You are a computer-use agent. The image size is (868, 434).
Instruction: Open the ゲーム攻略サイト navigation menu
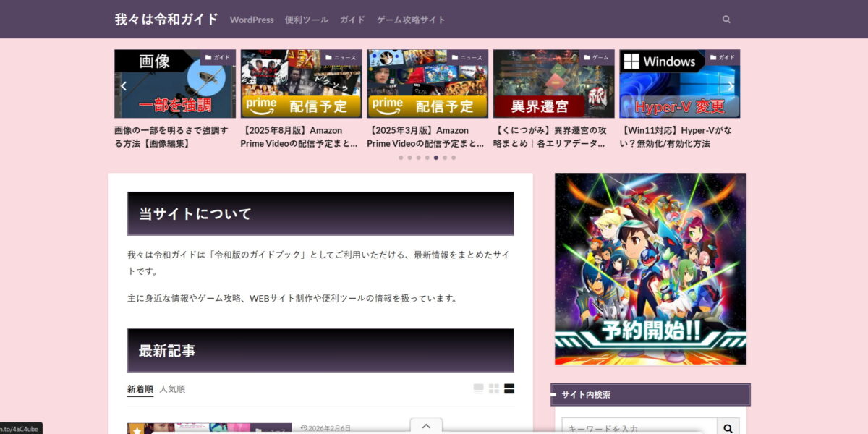411,20
